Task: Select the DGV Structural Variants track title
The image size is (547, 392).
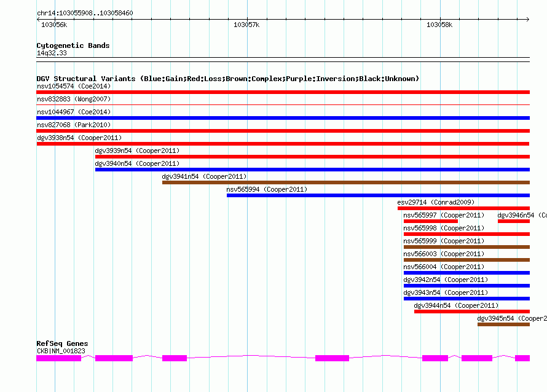Action: [x=227, y=79]
